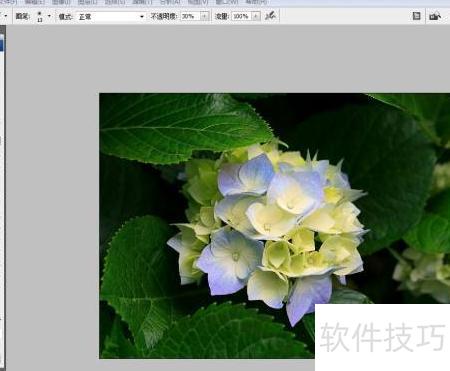The width and height of the screenshot is (450, 371).
Task: Click the flow 100% input field
Action: [x=241, y=16]
